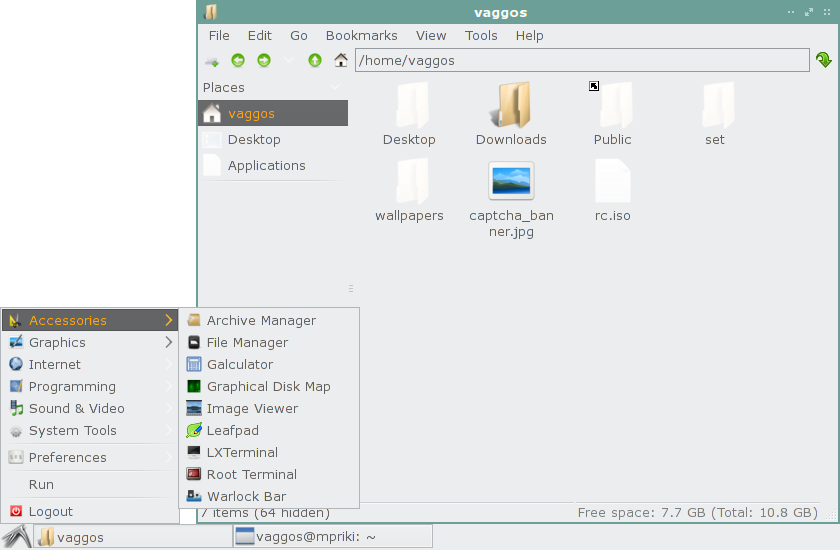Open the File menu
This screenshot has height=550, width=840.
click(219, 35)
